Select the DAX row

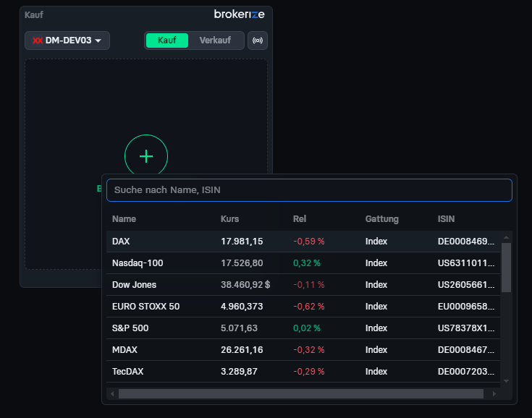click(303, 242)
